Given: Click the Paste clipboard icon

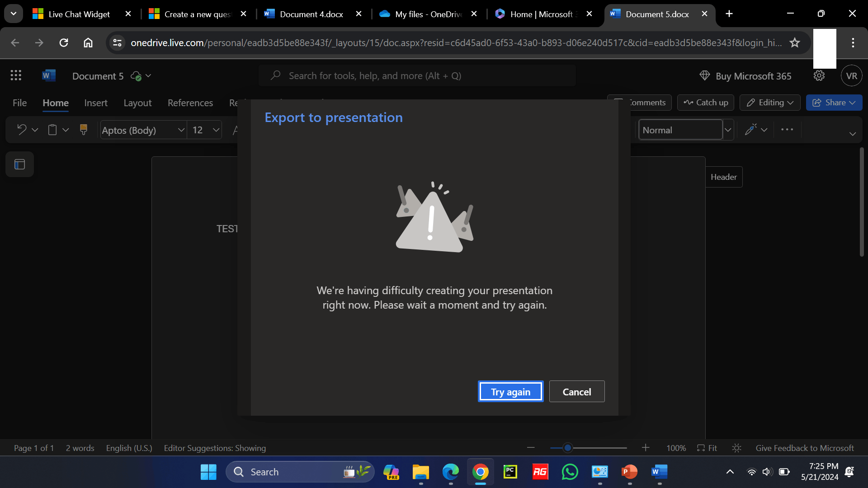Looking at the screenshot, I should point(52,130).
